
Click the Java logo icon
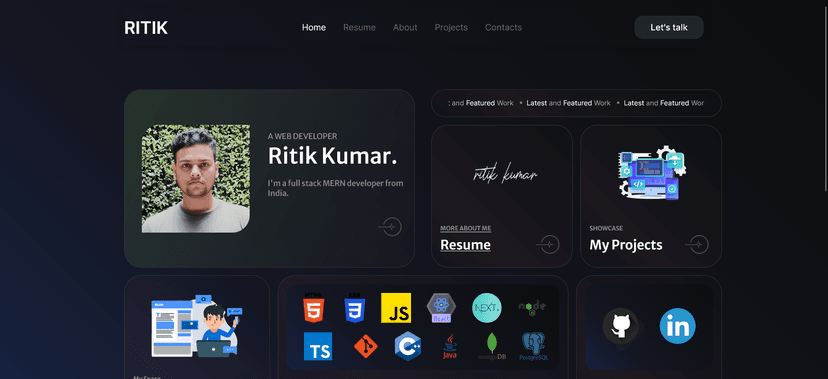[x=449, y=346]
